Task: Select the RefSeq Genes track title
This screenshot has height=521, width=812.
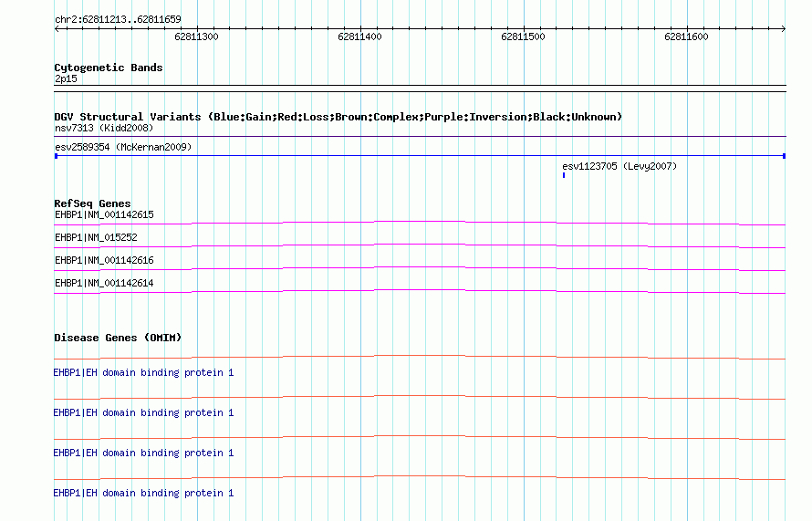Action: point(93,203)
